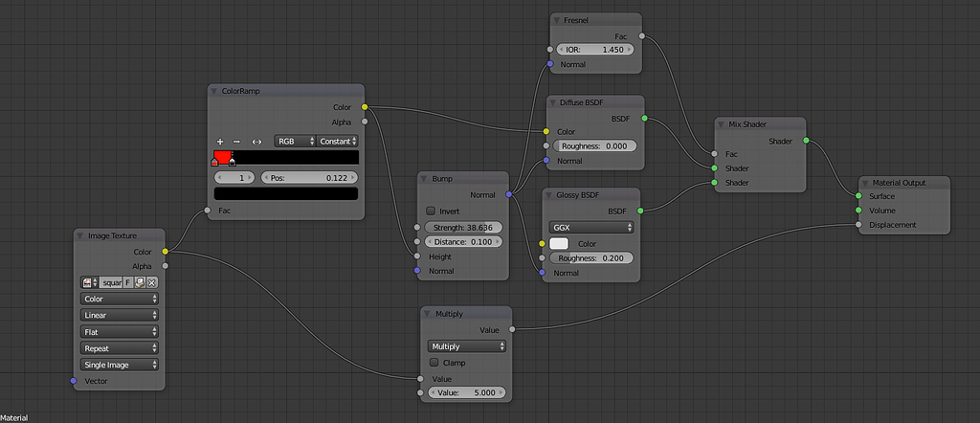Image resolution: width=980 pixels, height=423 pixels.
Task: Open the Constant interpolation dropdown
Action: click(338, 142)
